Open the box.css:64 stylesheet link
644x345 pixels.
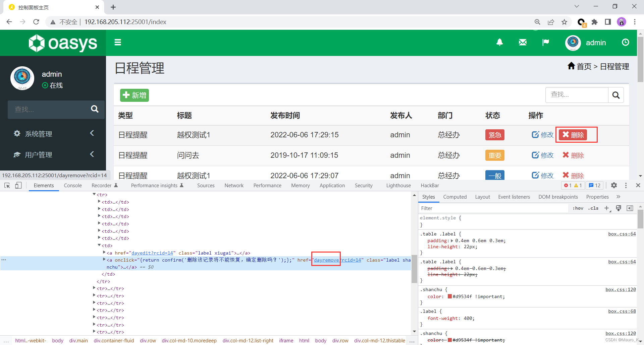pos(622,234)
